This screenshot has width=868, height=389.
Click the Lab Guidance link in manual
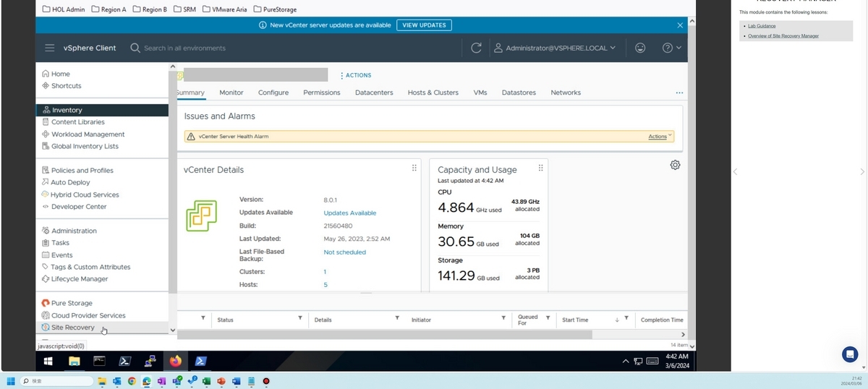tap(762, 26)
